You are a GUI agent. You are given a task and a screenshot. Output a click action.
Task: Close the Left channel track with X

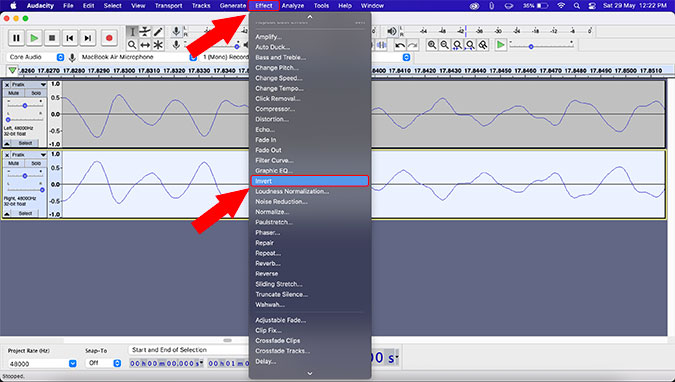click(x=7, y=85)
